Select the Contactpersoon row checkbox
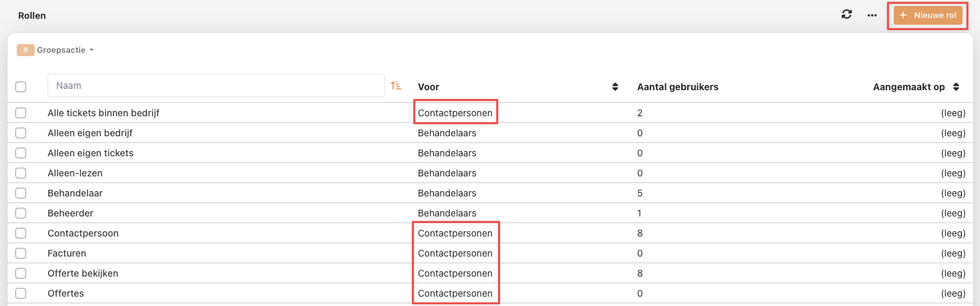This screenshot has height=306, width=980. pyautogui.click(x=21, y=233)
